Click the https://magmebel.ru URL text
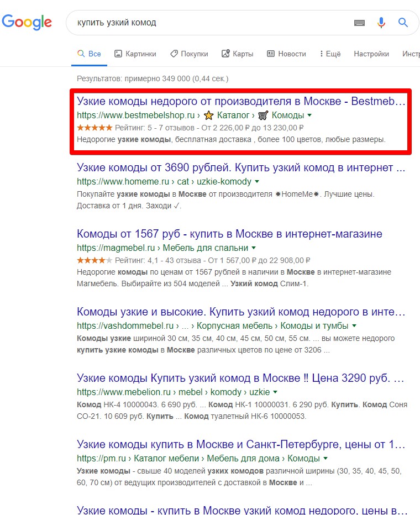 coord(116,248)
